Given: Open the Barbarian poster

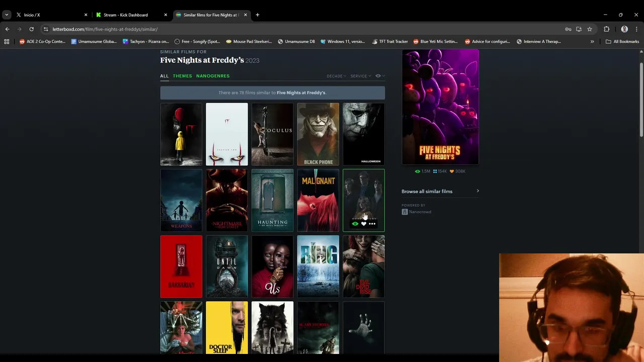Looking at the screenshot, I should [181, 266].
